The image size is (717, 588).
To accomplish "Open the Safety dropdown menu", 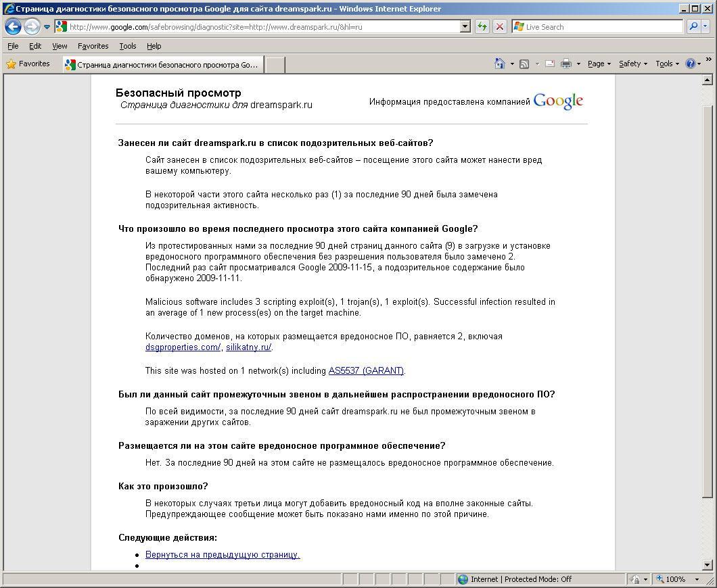I will [x=632, y=64].
